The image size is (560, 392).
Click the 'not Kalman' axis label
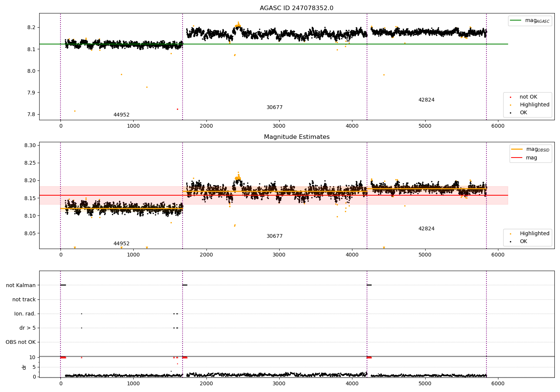coord(21,286)
